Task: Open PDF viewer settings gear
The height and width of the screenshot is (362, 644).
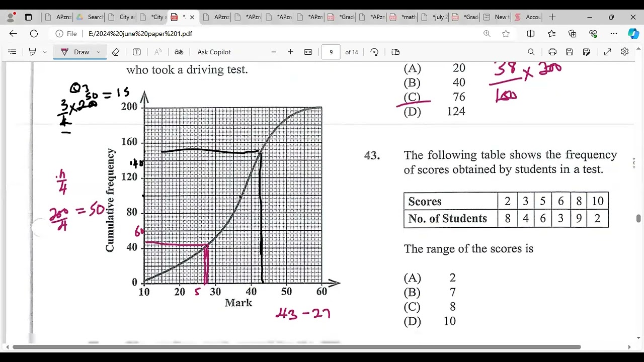Action: 625,52
